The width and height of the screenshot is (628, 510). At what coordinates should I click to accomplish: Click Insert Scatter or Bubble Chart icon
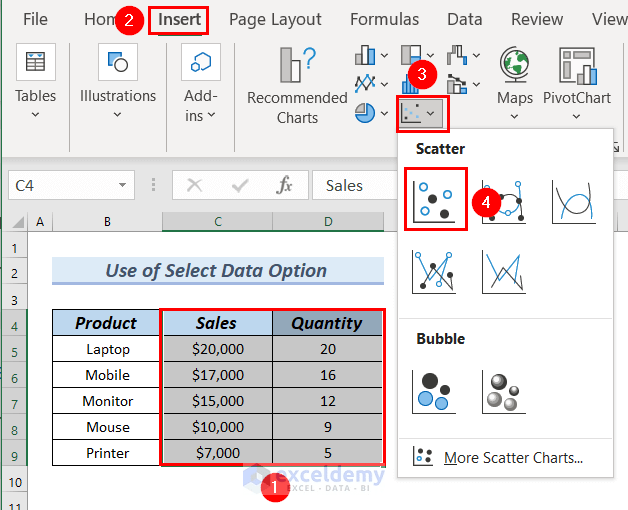tap(422, 114)
